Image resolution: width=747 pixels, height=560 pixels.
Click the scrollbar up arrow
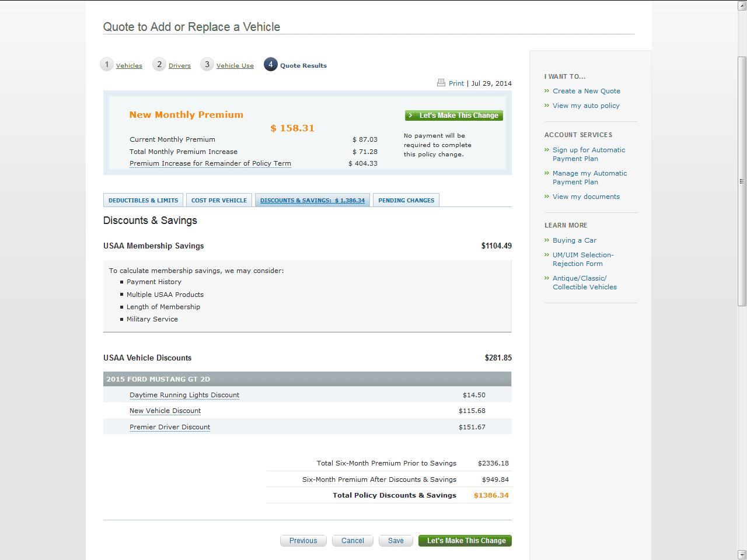[x=742, y=5]
